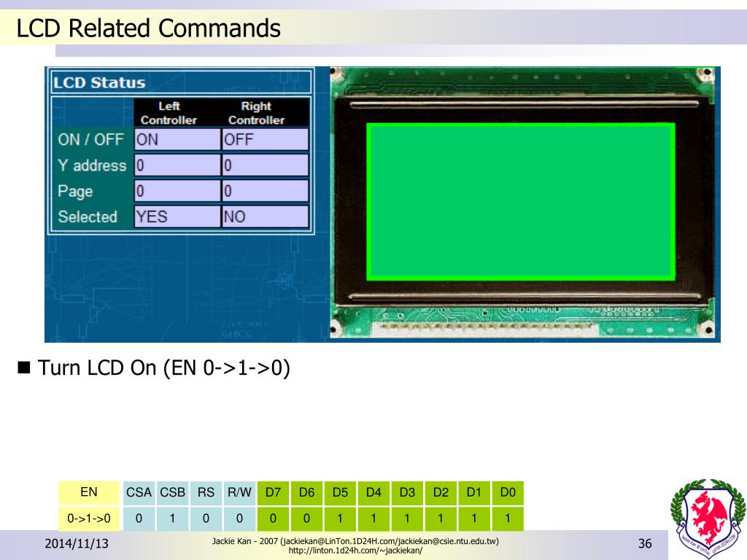Click the R/W header cell
Screen dimensions: 747x560
tap(239, 492)
